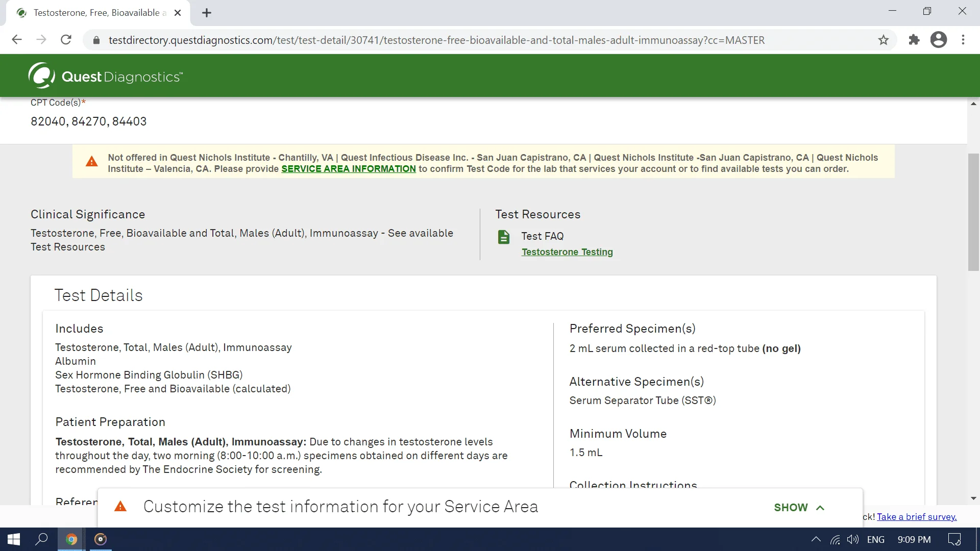Viewport: 980px width, 551px height.
Task: Click 'Sex Hormone Binding Globulin (SHBG)' text
Action: click(149, 375)
